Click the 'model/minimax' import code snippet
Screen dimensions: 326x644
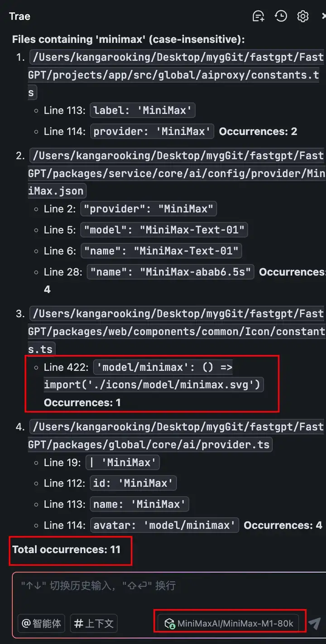coord(154,376)
